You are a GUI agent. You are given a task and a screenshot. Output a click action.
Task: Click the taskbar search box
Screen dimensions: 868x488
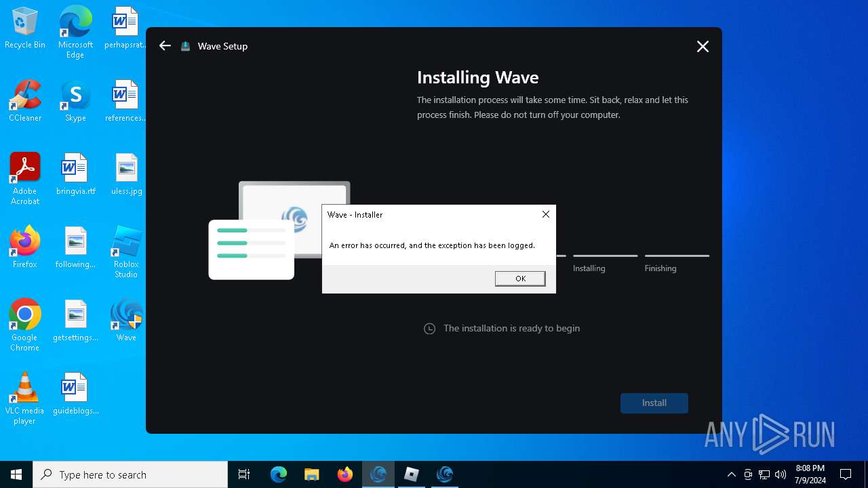click(x=130, y=474)
